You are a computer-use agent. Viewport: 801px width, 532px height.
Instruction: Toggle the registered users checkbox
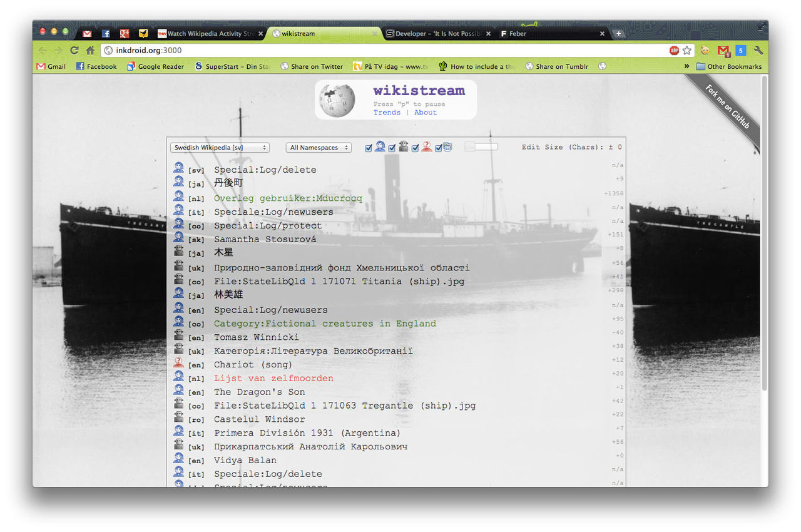tap(369, 148)
